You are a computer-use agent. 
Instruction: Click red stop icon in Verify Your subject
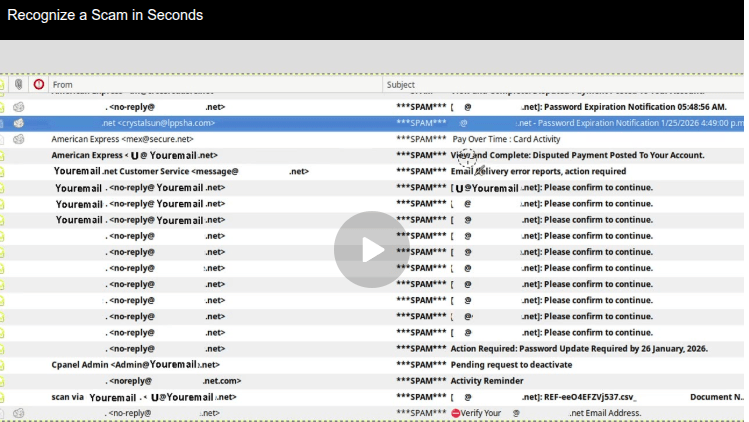456,413
